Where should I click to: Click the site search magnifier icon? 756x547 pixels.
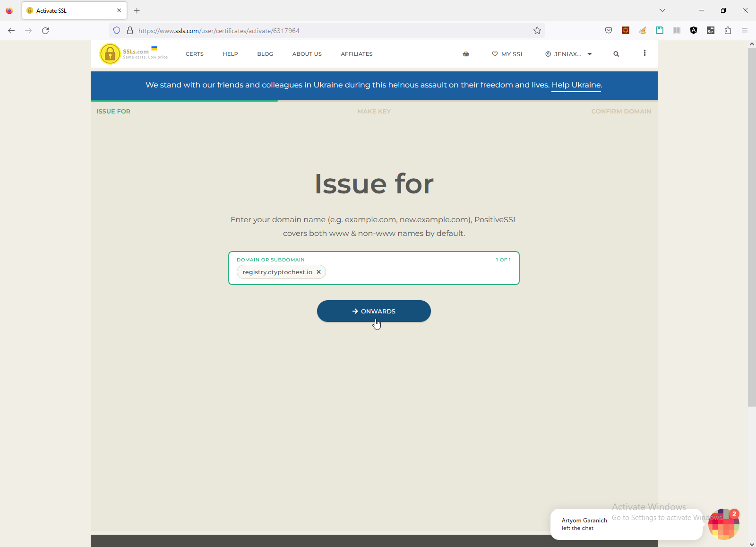[x=616, y=54]
